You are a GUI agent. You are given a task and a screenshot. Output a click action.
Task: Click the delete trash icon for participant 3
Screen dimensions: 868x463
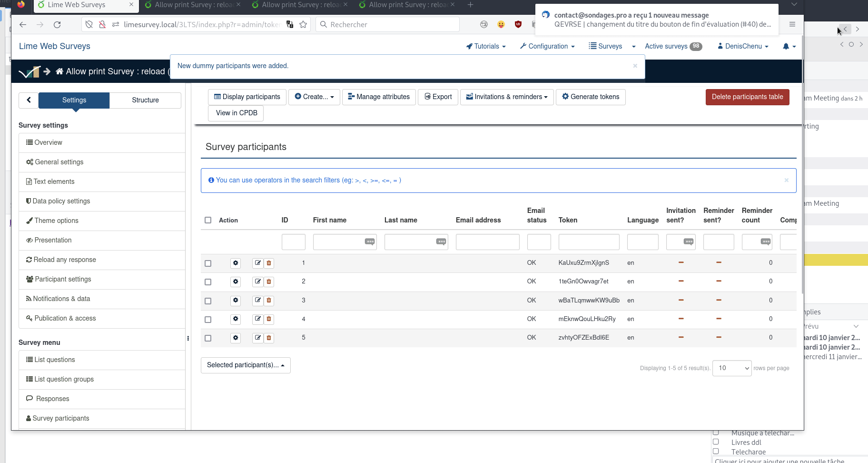pyautogui.click(x=269, y=301)
